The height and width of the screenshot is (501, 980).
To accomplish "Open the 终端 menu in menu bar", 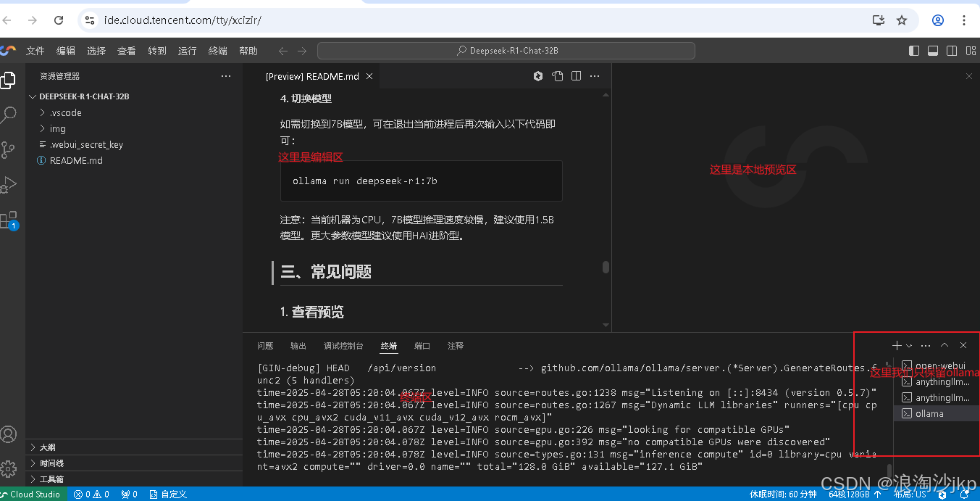I will click(218, 51).
